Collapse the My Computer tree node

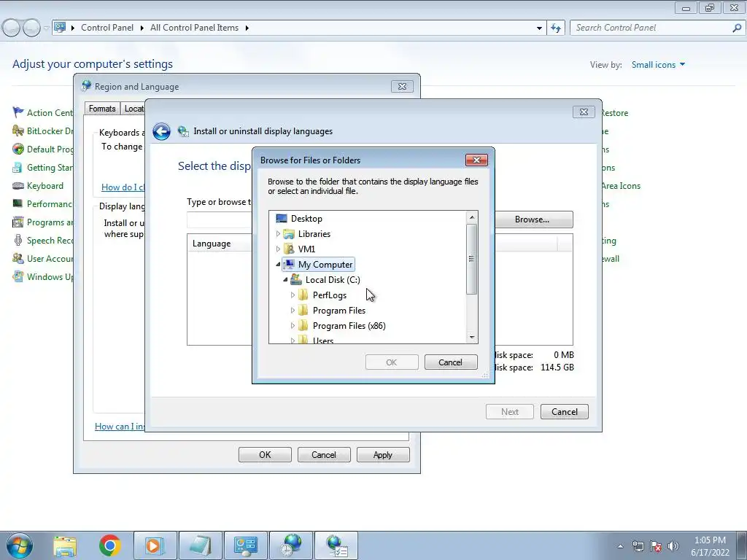pyautogui.click(x=278, y=264)
